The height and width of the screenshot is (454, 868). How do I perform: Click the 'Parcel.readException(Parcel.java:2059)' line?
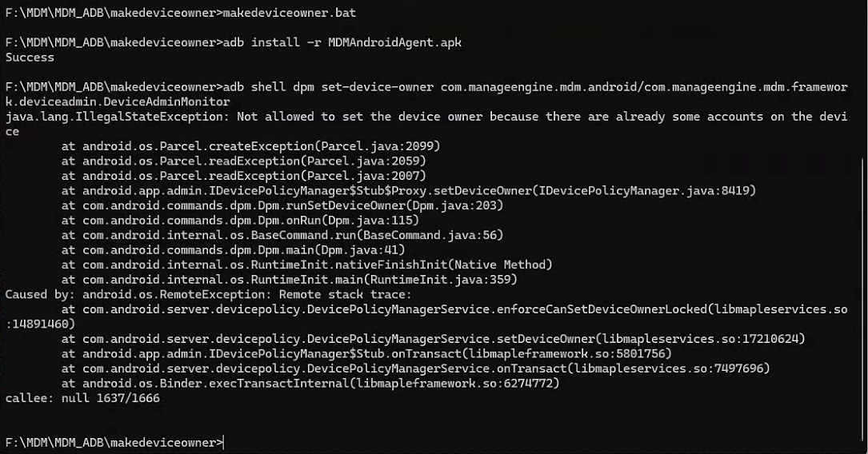243,161
